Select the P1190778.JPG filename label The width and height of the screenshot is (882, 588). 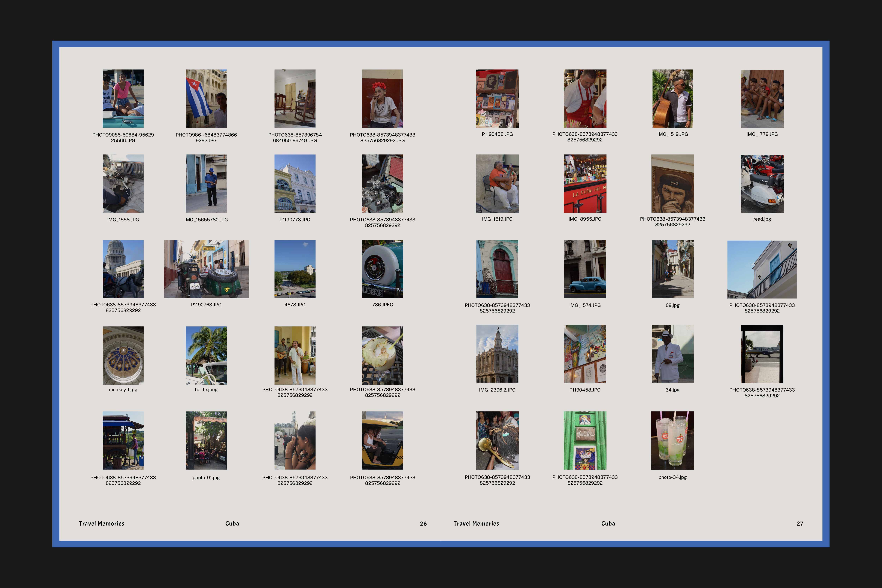pos(295,220)
